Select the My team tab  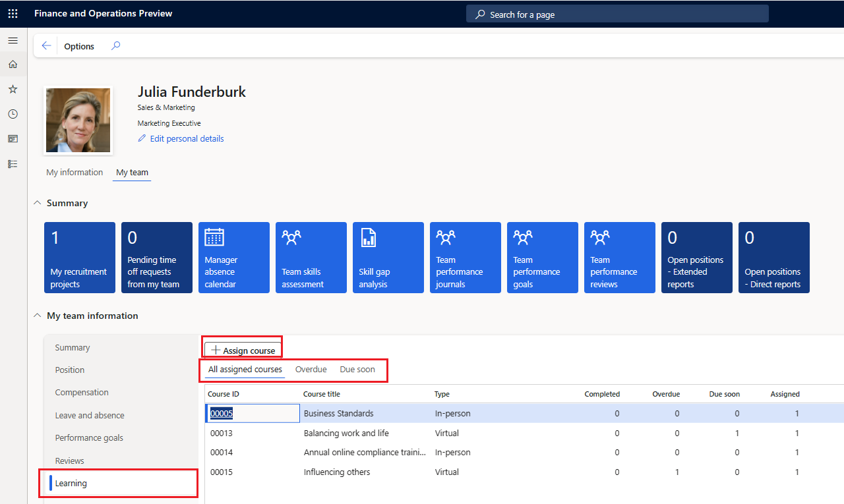[x=132, y=173]
